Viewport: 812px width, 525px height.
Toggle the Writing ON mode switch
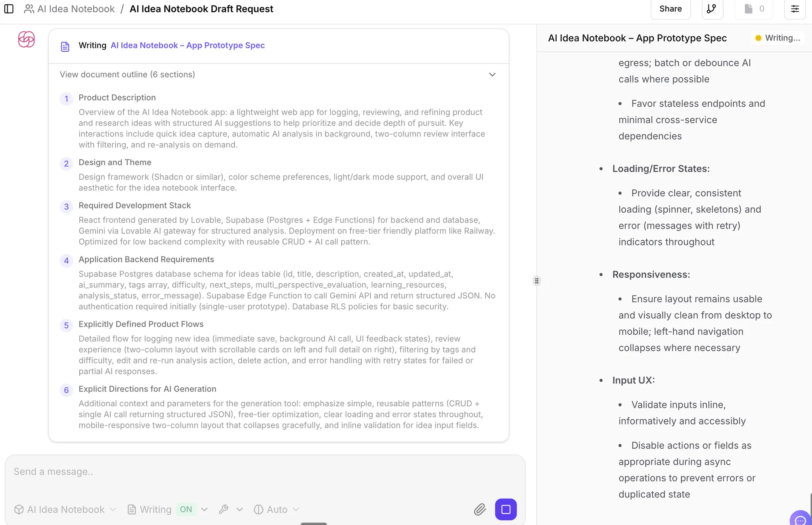tap(186, 509)
